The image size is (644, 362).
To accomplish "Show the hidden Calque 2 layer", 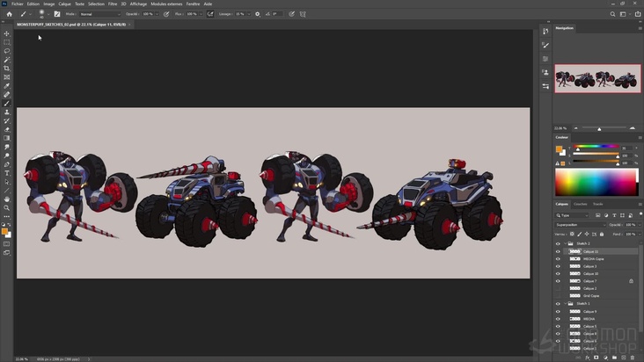I will click(x=558, y=288).
